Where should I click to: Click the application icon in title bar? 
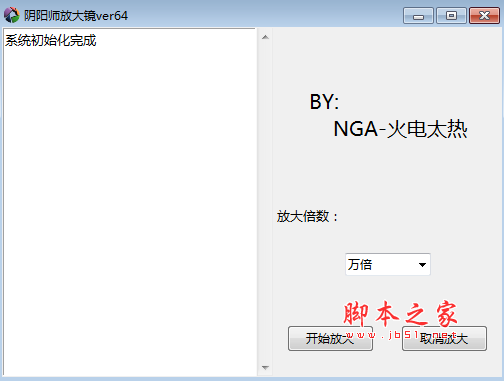(x=12, y=15)
